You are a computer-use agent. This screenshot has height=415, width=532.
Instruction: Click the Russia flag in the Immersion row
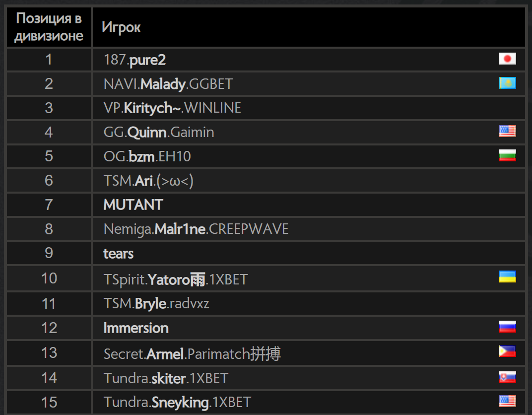point(507,327)
